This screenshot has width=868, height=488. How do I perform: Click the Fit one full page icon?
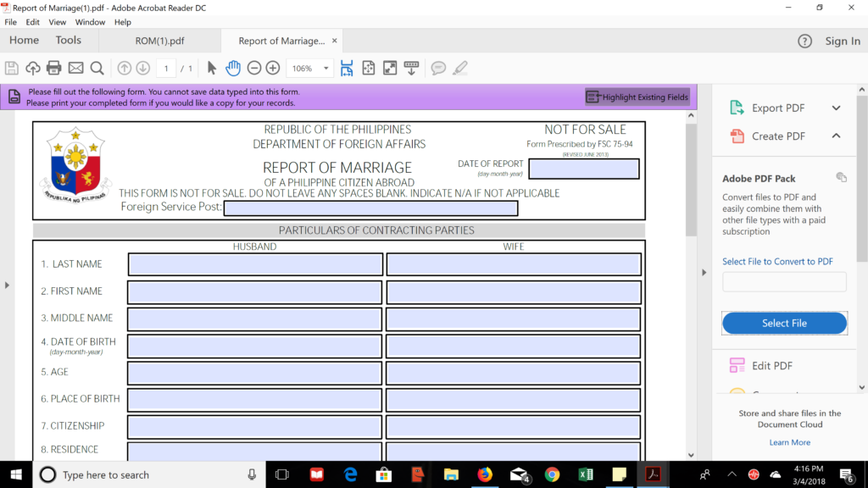coord(368,68)
